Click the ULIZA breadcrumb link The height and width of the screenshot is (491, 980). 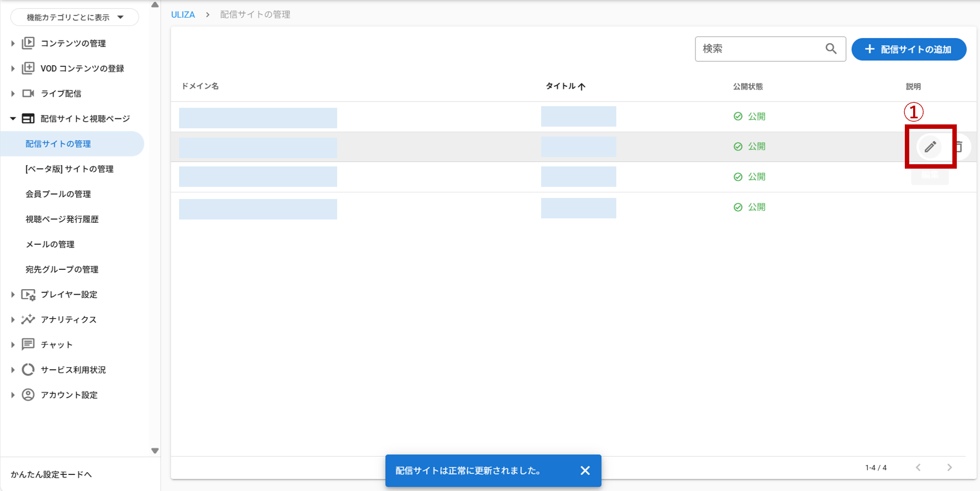coord(183,14)
